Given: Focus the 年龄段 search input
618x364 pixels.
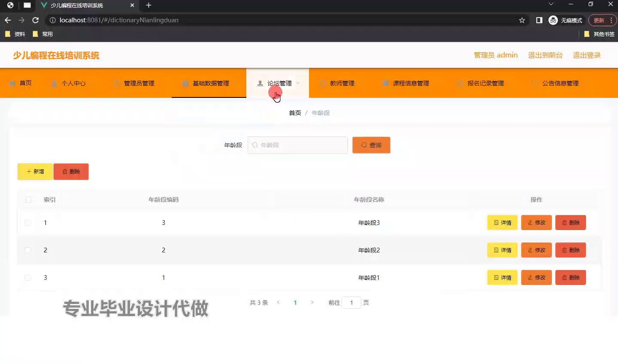Looking at the screenshot, I should pyautogui.click(x=297, y=145).
